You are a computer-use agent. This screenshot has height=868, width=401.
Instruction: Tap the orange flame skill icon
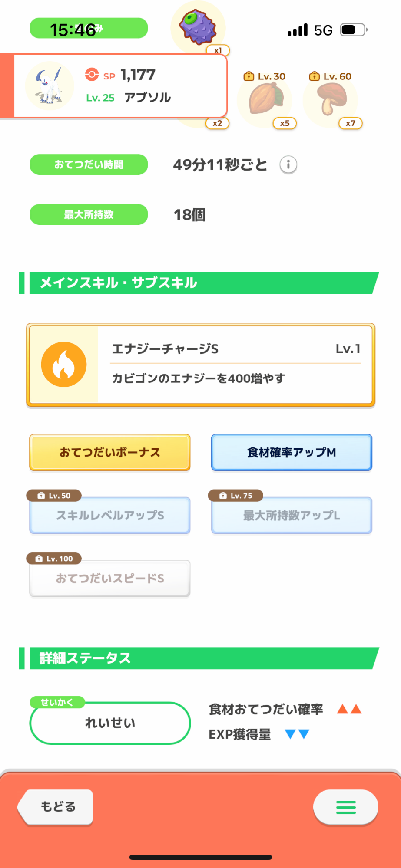(x=64, y=365)
